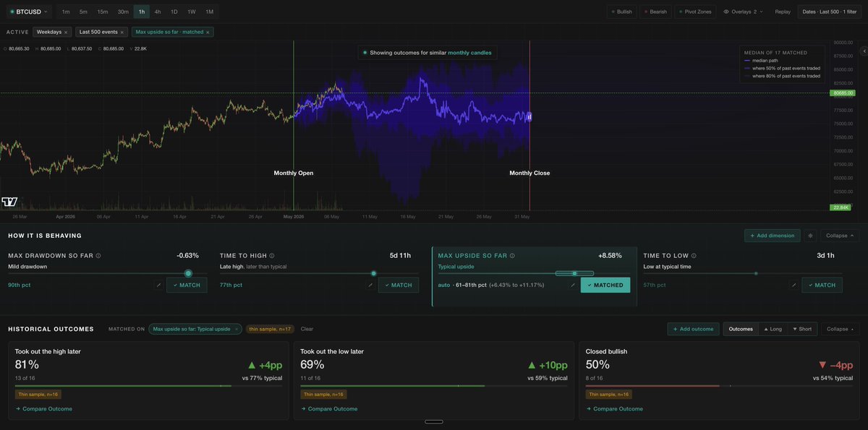Adjust the Max Drawdown slider handle
Viewport: 868px width, 430px height.
coord(188,273)
